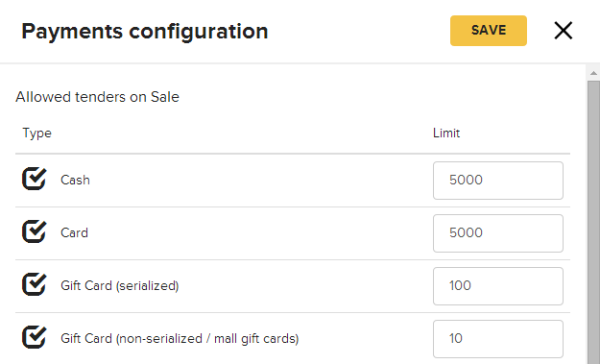
Task: Toggle the non-serialized mall gift cards checkbox
Action: click(x=34, y=337)
